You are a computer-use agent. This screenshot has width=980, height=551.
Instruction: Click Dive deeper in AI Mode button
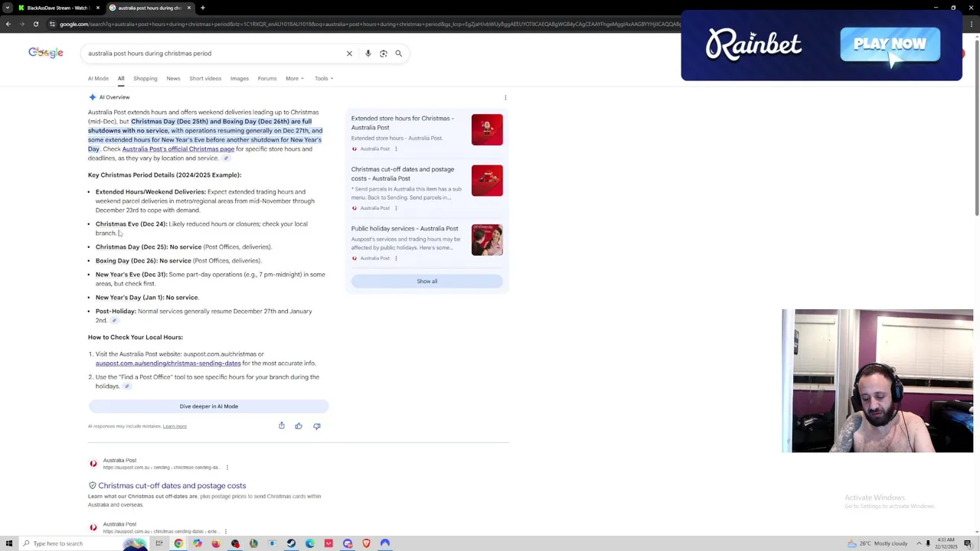(208, 406)
